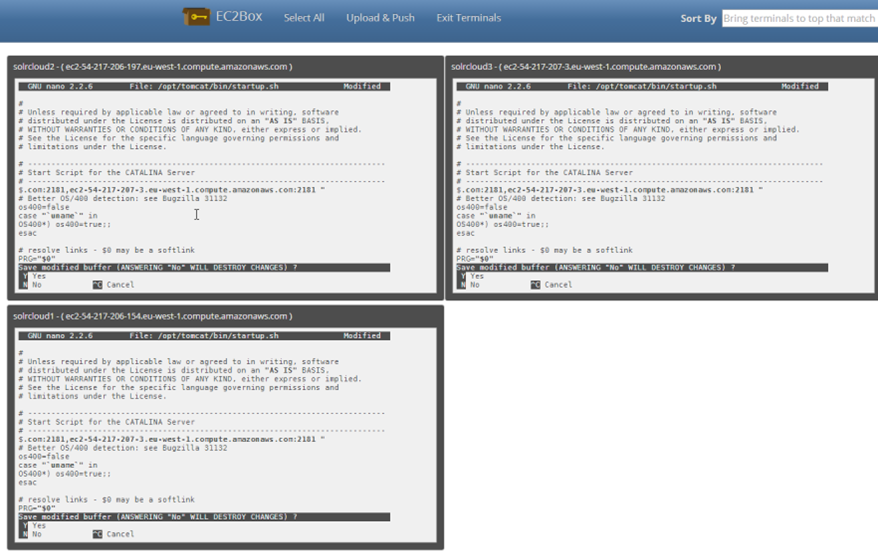This screenshot has width=878, height=554.
Task: Click the esac line in solrcloud2 terminal
Action: coord(27,233)
